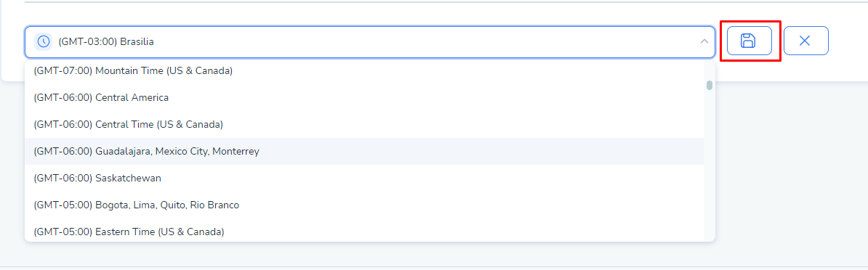The image size is (868, 270).
Task: Save the selected timezone setting
Action: (749, 41)
